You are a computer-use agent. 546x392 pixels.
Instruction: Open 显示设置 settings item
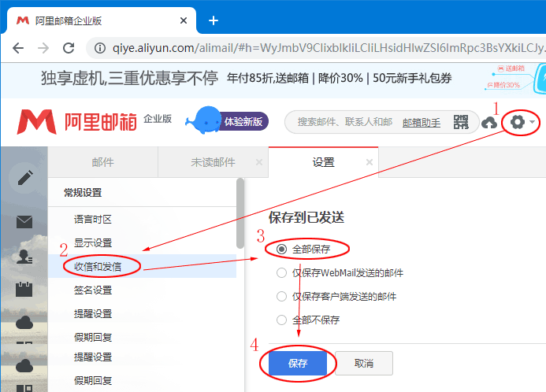[93, 242]
